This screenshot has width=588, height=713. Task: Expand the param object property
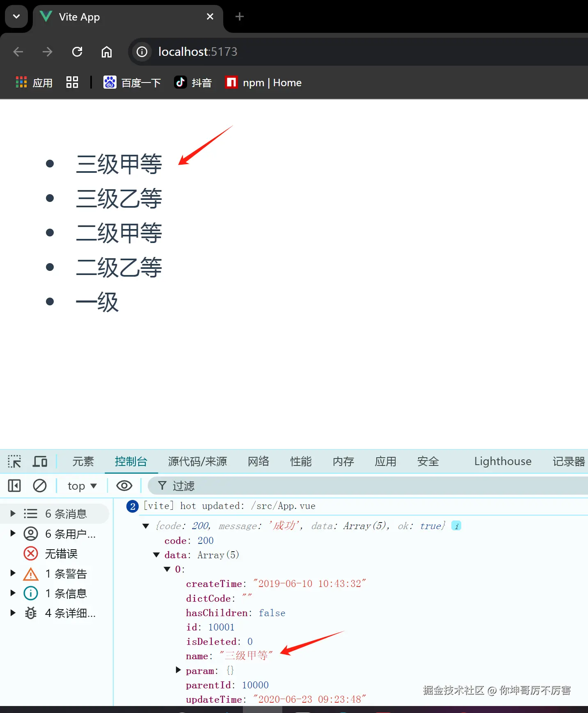click(178, 670)
